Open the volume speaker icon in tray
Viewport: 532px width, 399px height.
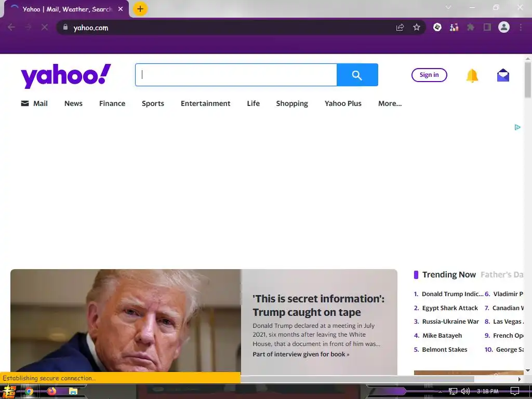(x=465, y=392)
